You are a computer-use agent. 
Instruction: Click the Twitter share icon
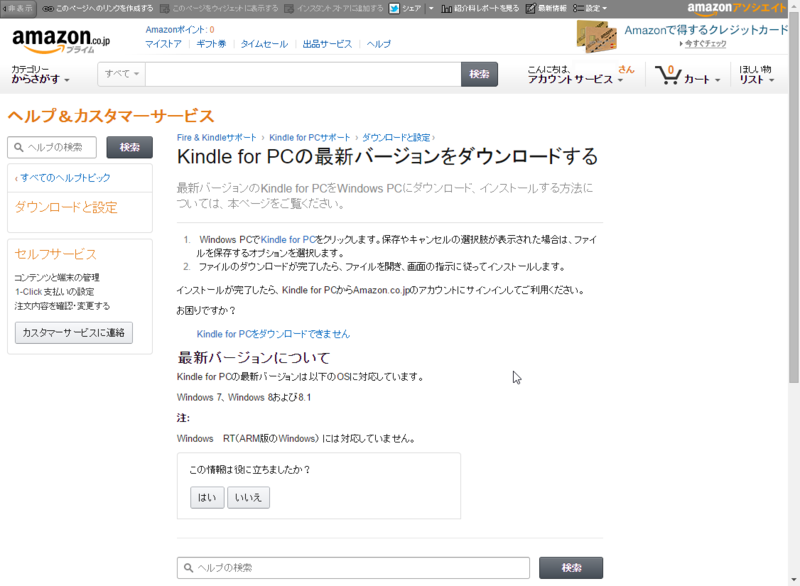click(394, 9)
